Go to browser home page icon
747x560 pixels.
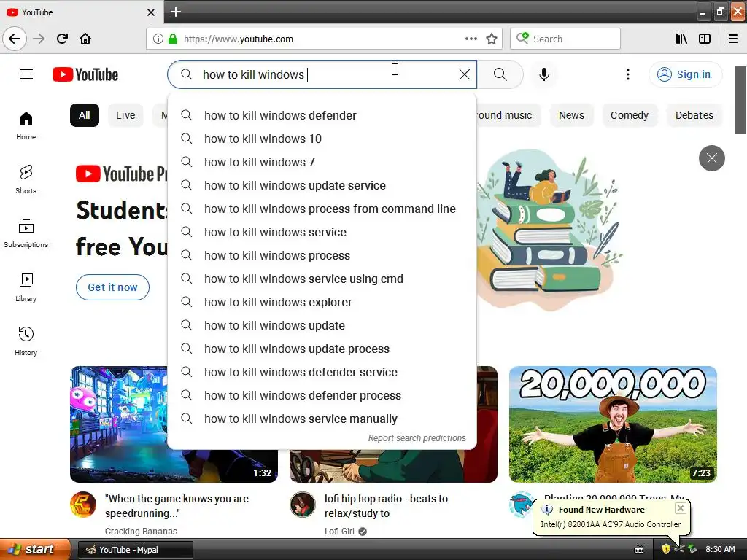(85, 39)
